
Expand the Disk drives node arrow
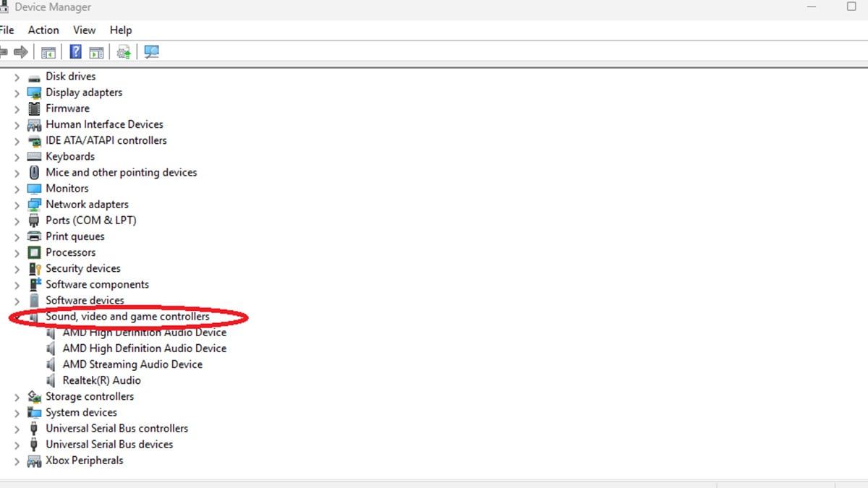[x=17, y=77]
